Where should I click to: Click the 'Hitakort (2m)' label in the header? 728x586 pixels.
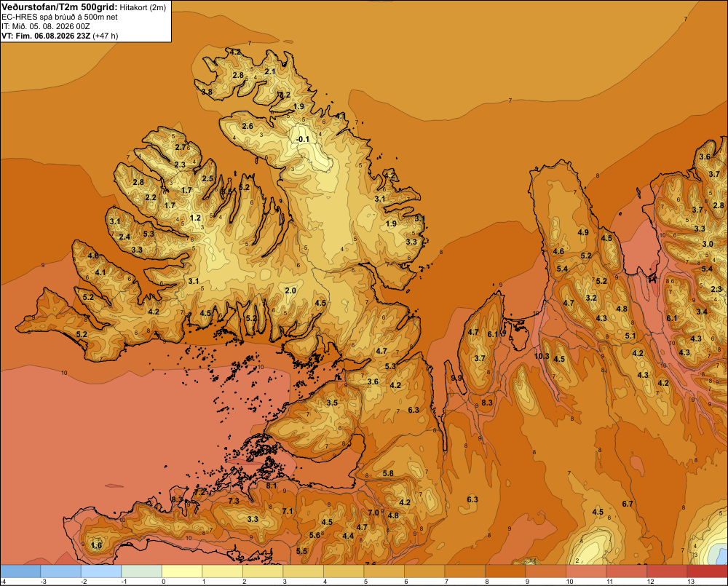pyautogui.click(x=143, y=7)
